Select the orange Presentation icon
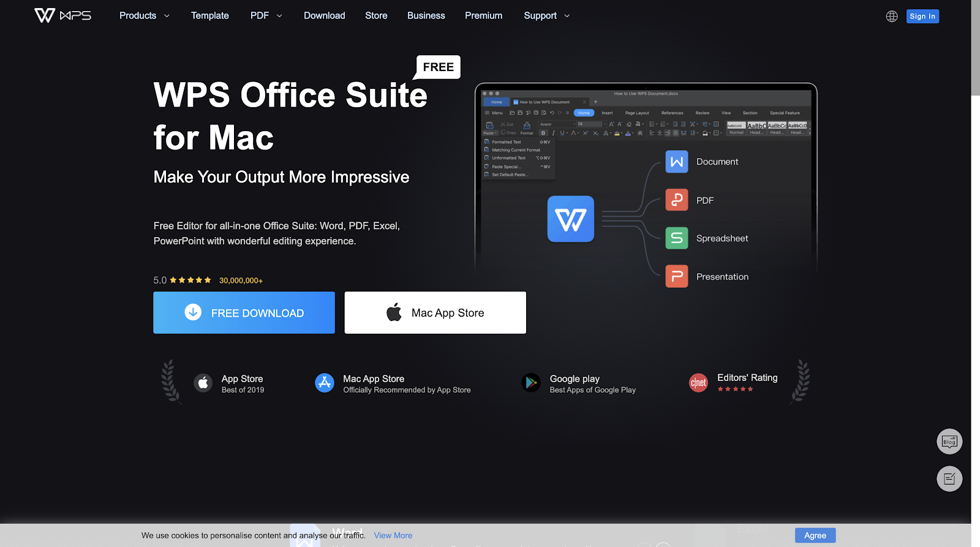 (x=677, y=276)
